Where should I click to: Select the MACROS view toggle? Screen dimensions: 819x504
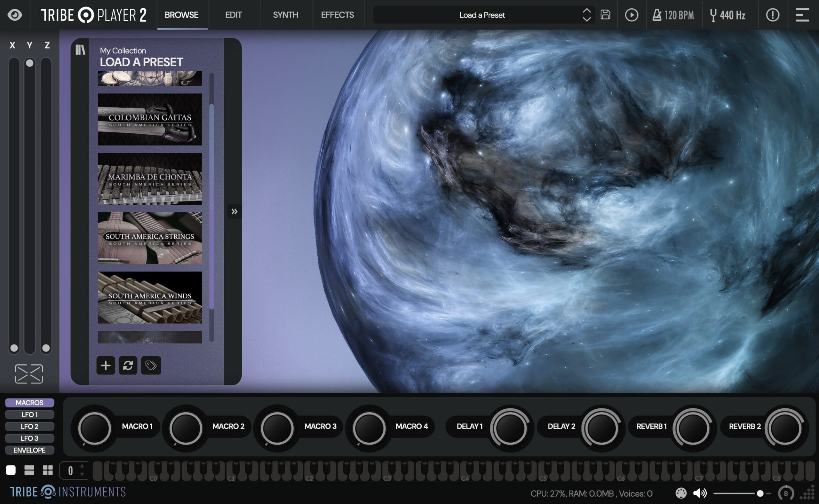(x=29, y=403)
